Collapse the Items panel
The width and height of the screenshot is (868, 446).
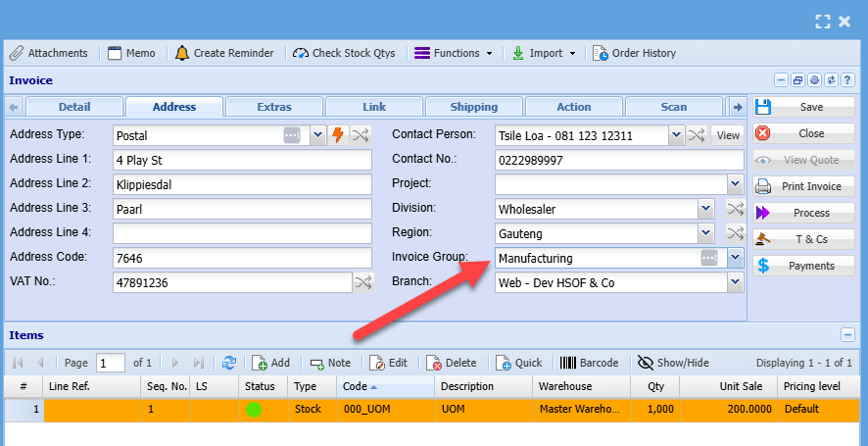point(848,335)
